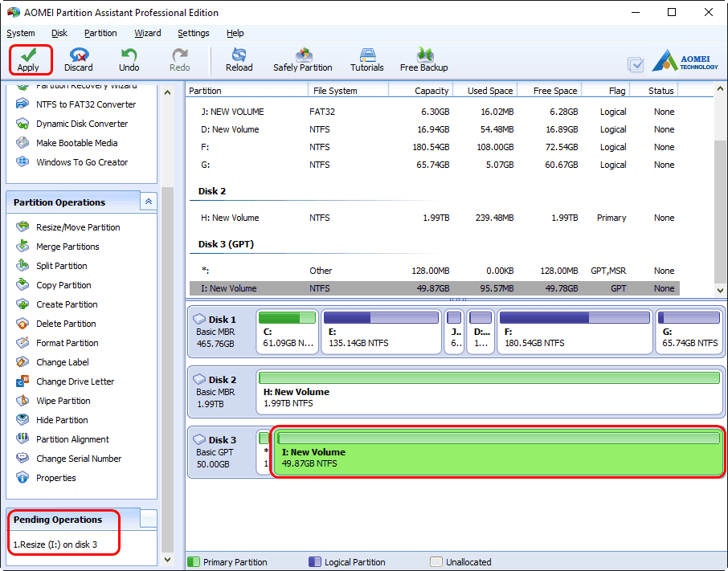This screenshot has height=571, width=728.
Task: Open the Wizard menu
Action: (148, 33)
